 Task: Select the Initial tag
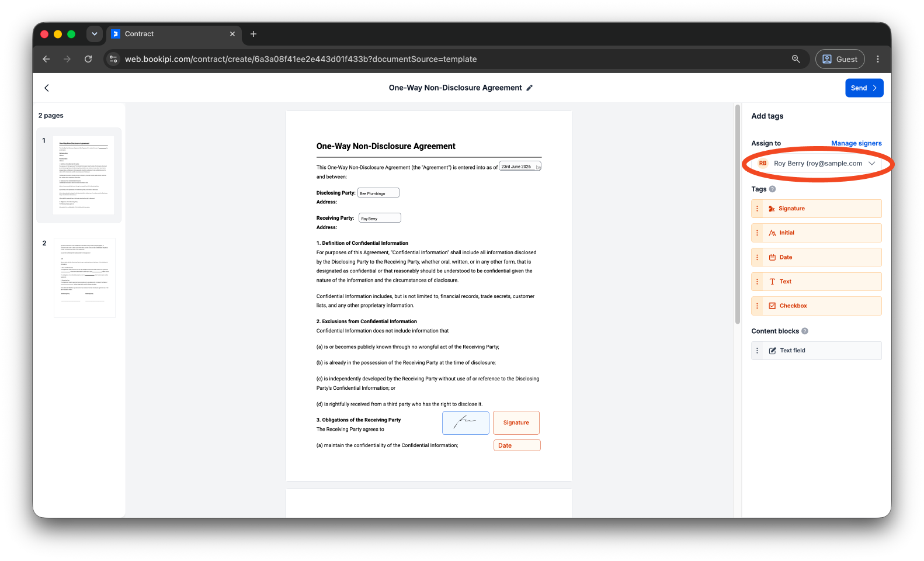[817, 233]
